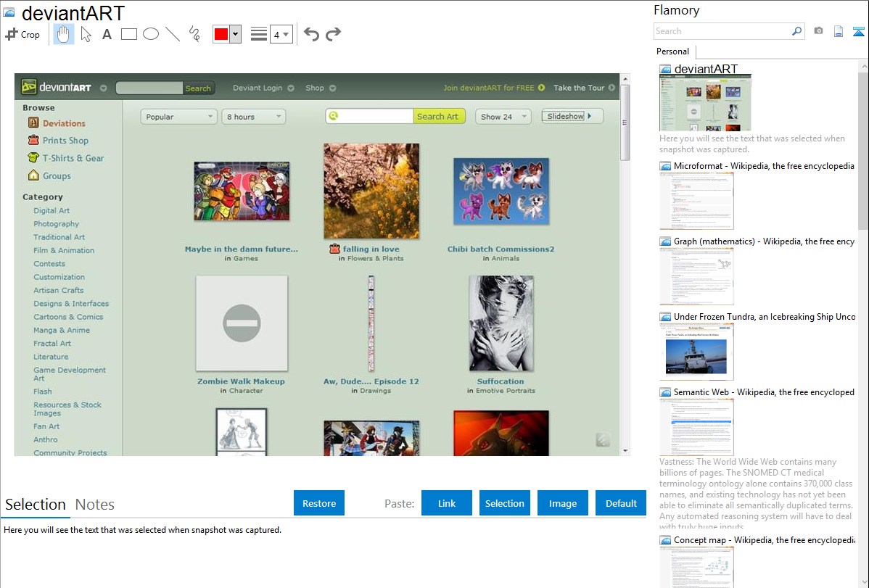Click the 'Vastness: The World Wide Web' description text
The height and width of the screenshot is (588, 869).
tap(756, 494)
